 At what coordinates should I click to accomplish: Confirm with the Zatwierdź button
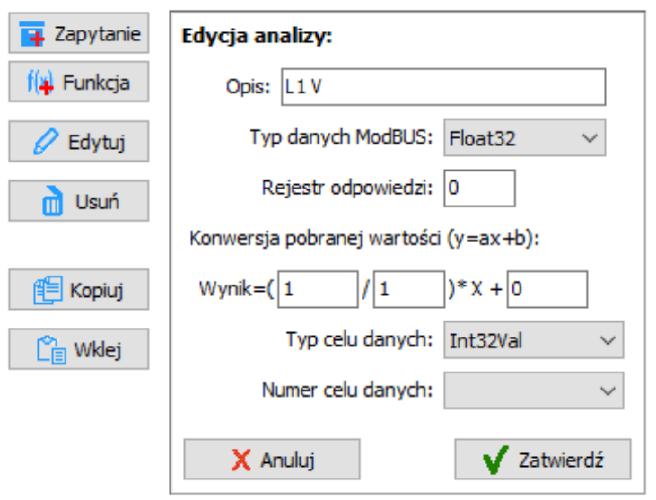coord(543,459)
